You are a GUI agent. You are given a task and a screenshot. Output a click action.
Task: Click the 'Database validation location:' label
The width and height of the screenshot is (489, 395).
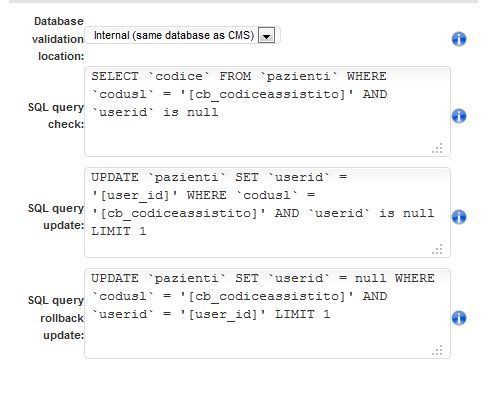[58, 39]
